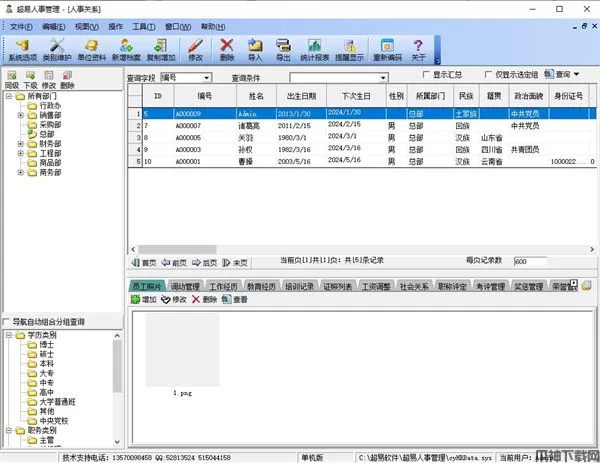The image size is (600, 463).
Task: Go to 后页 in pagination
Action: click(x=205, y=262)
